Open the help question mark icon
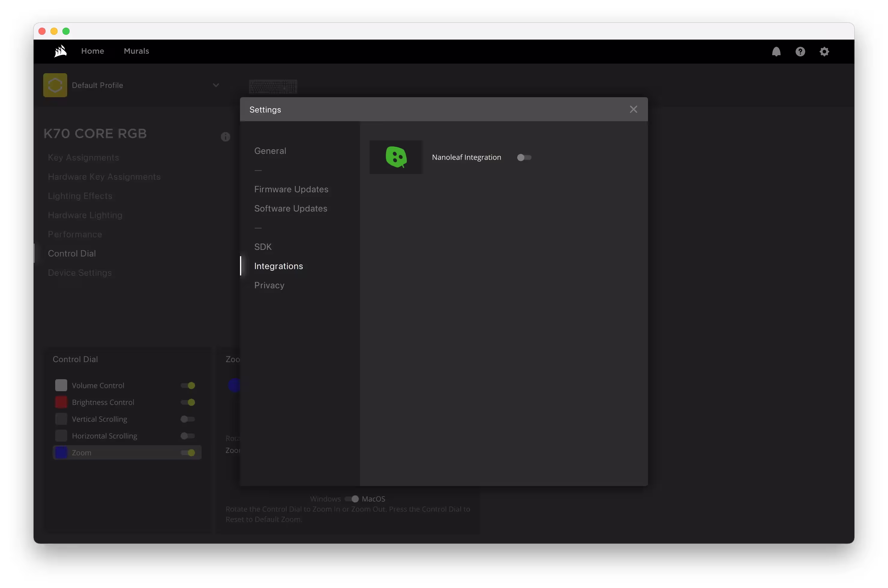888x588 pixels. point(800,51)
